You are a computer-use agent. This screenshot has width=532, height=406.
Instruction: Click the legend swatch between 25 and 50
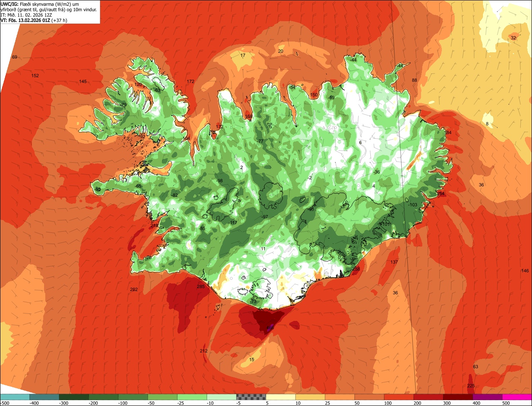coord(340,397)
